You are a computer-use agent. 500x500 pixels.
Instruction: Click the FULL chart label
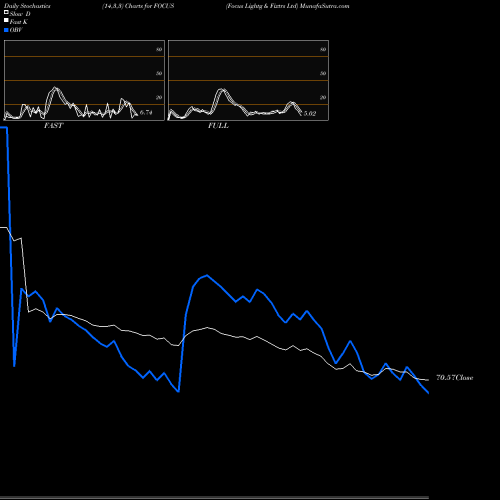[x=218, y=126]
